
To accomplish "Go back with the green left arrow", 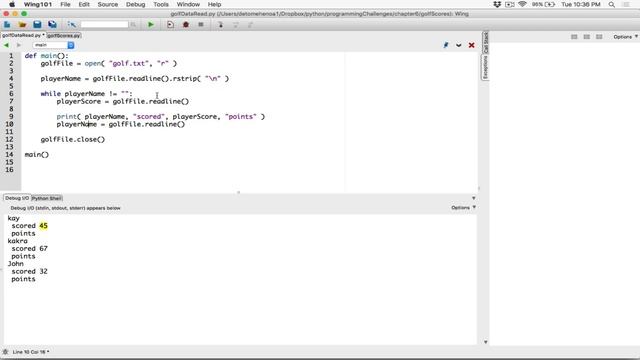I will pos(6,45).
